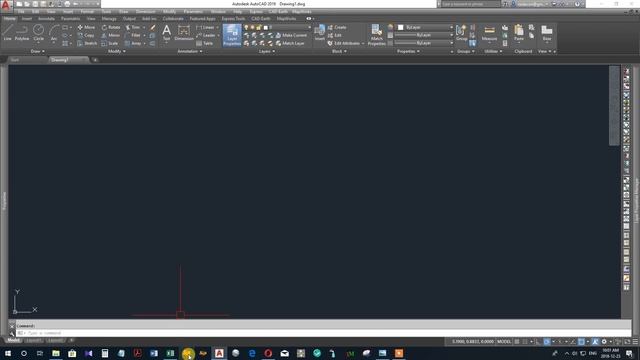
Task: Select the Arc tool
Action: [54, 33]
